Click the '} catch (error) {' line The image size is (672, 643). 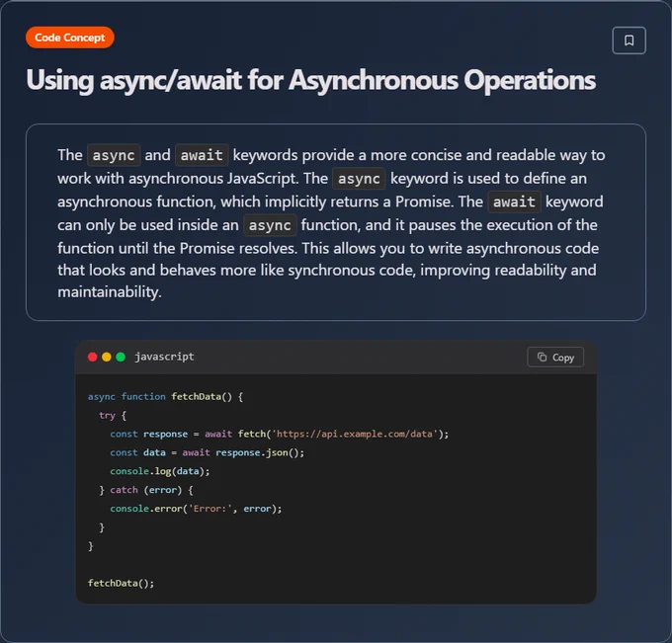tap(146, 490)
